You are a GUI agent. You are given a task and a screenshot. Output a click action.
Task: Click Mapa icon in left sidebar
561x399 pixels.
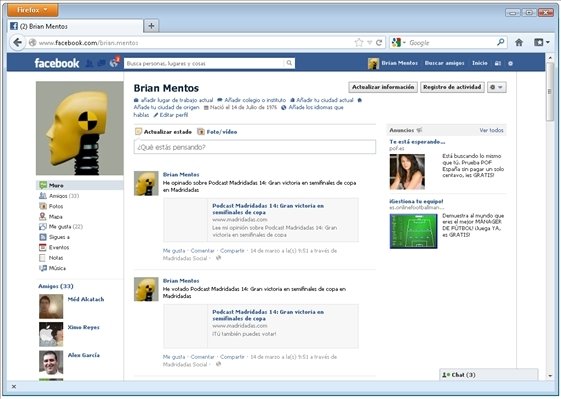tap(43, 216)
